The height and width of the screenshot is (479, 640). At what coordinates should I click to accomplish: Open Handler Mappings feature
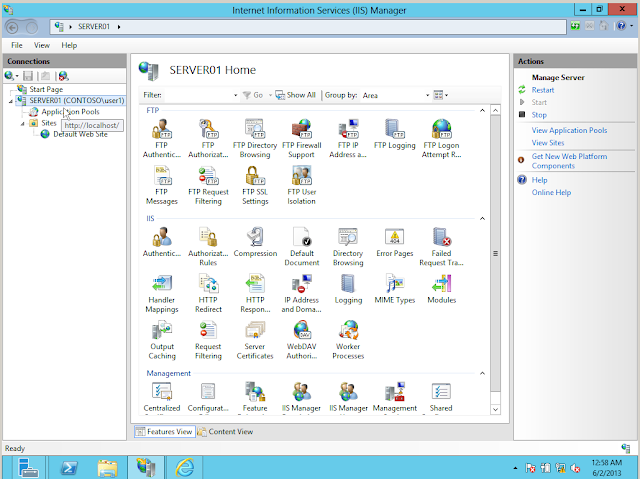[162, 293]
